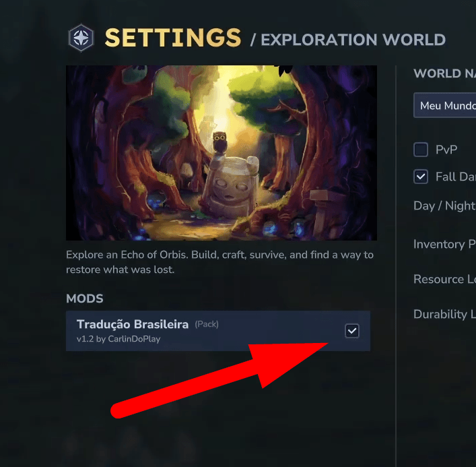The width and height of the screenshot is (476, 467).
Task: Uncheck the Fall Damage checkbox
Action: click(x=420, y=177)
